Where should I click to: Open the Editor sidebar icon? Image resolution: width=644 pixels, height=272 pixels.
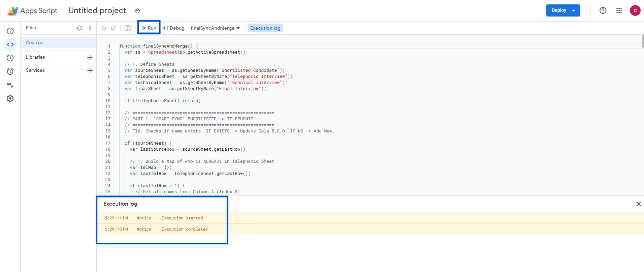tap(10, 44)
